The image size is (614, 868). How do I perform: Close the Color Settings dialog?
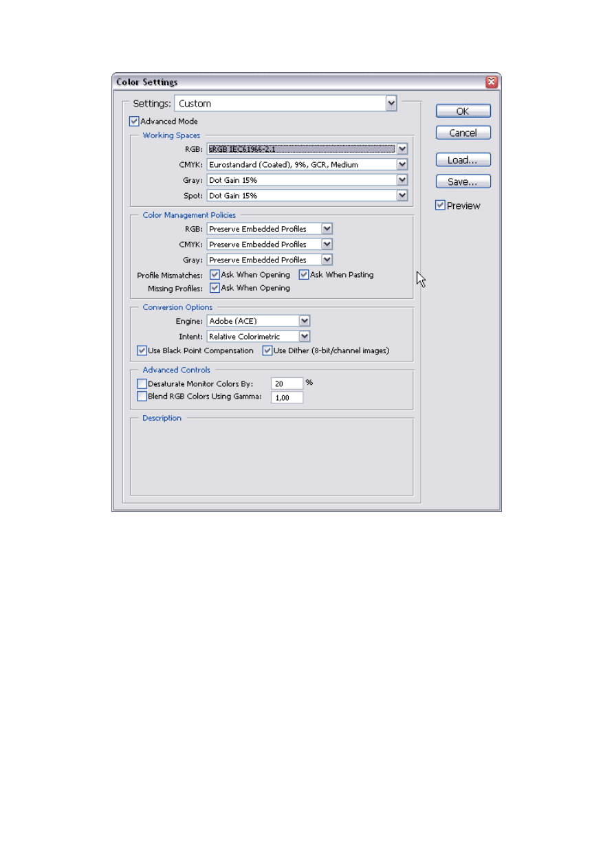point(491,82)
